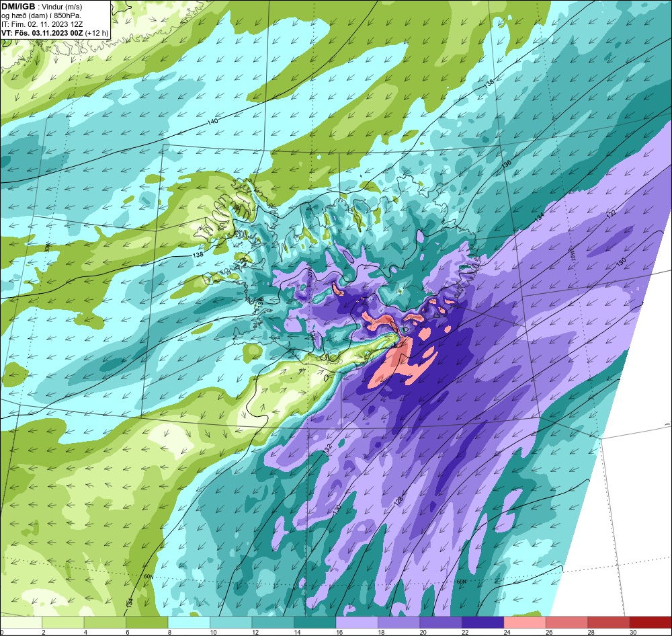Click the legend scale value '4'
The width and height of the screenshot is (672, 636).
pos(86,632)
